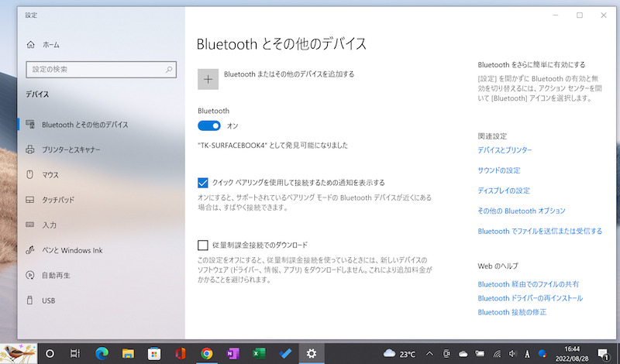Open Google Chrome from the taskbar

point(206,353)
